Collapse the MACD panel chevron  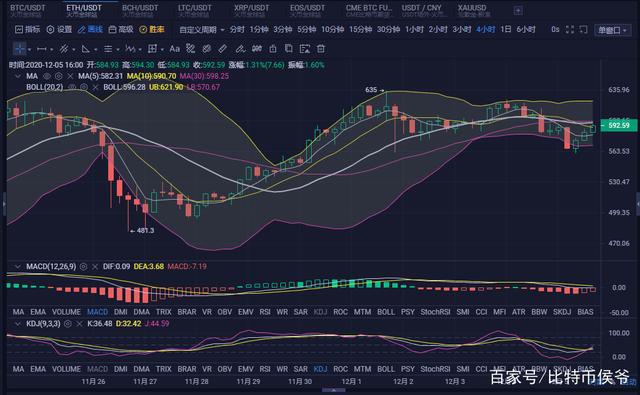pos(18,266)
